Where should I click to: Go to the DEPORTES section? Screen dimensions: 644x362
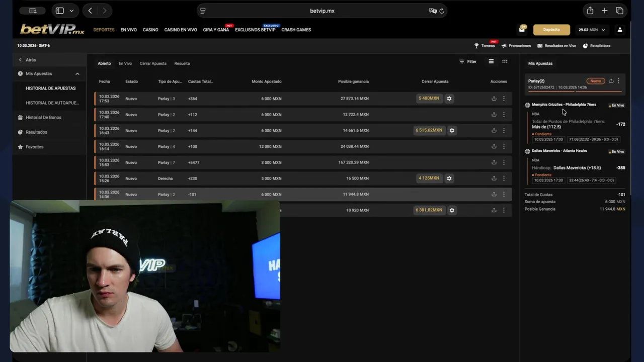coord(104,30)
